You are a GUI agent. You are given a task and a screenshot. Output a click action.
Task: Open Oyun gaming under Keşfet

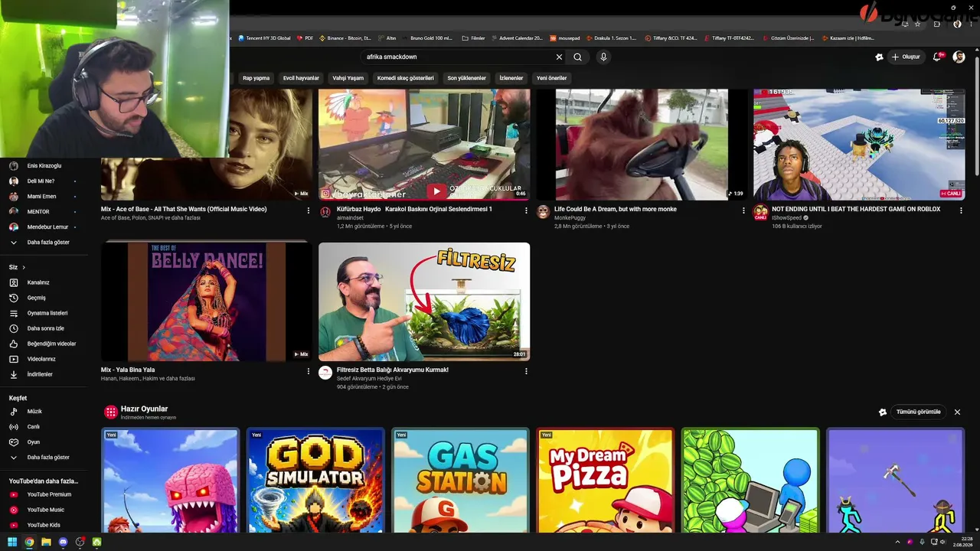click(x=43, y=442)
